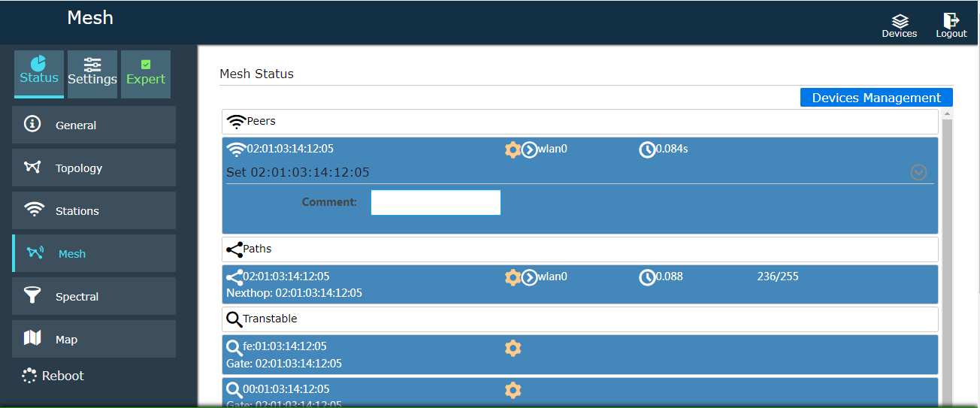Open the Topology page in sidebar
The width and height of the screenshot is (980, 408).
[x=94, y=168]
